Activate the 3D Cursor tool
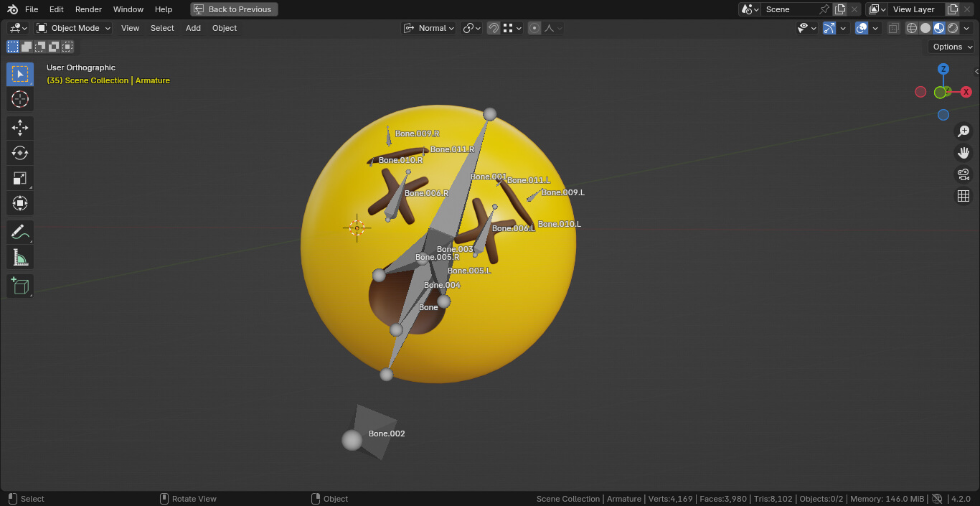This screenshot has width=980, height=506. click(x=20, y=99)
